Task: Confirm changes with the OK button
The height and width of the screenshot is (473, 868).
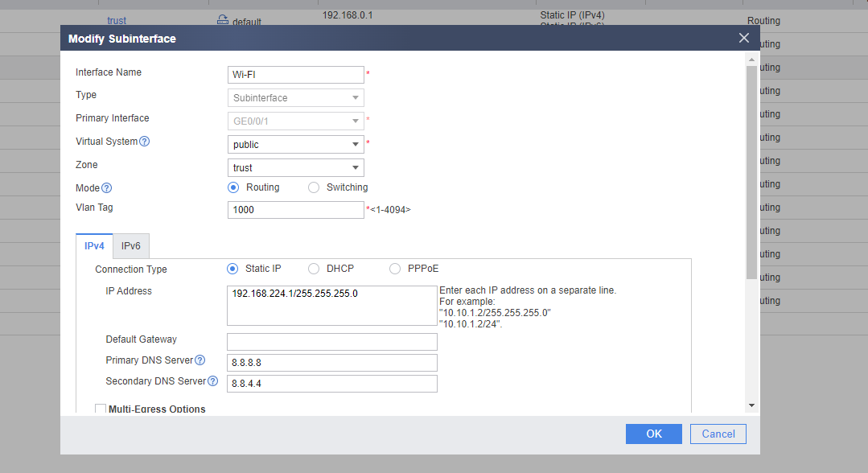Action: [654, 434]
